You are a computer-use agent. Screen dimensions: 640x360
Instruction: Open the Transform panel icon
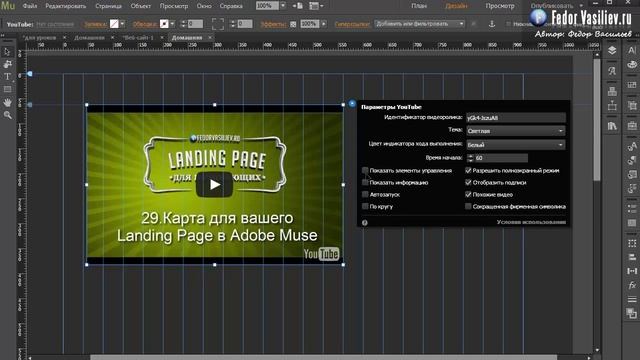coord(632,243)
